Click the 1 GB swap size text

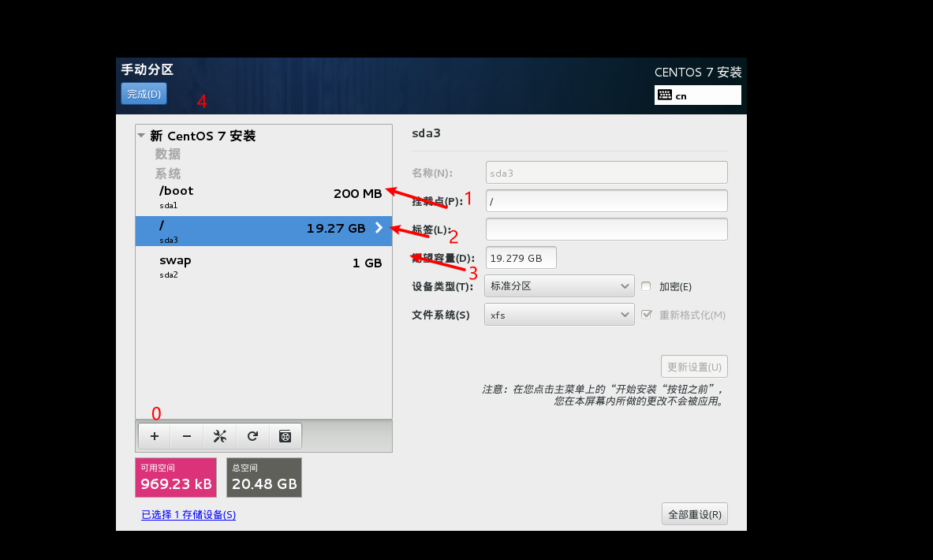tap(368, 263)
